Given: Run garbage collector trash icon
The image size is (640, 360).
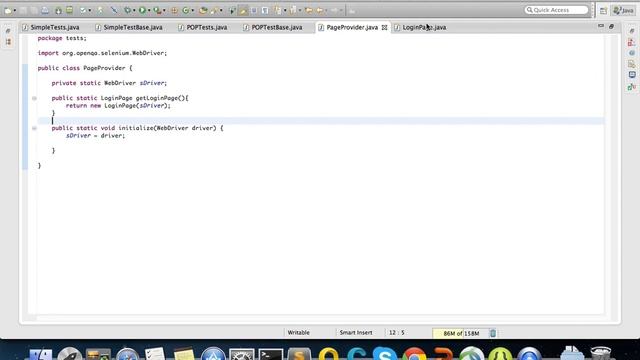Looking at the screenshot, I should [493, 333].
